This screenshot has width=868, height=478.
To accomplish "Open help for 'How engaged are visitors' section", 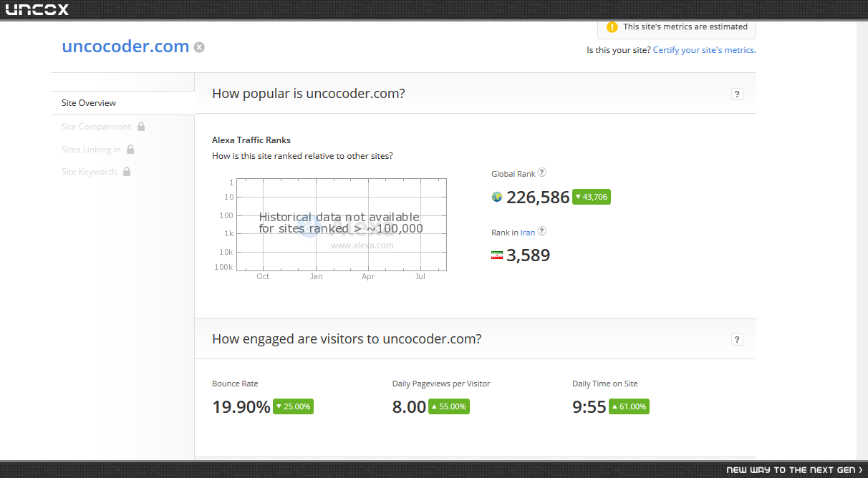I will [x=737, y=339].
